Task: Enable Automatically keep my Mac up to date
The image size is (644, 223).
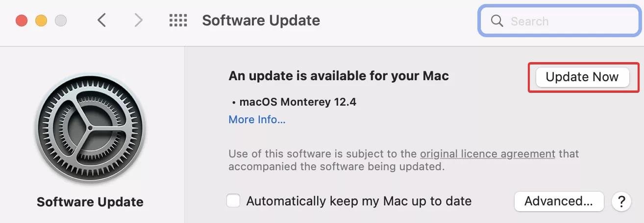Action: 233,201
